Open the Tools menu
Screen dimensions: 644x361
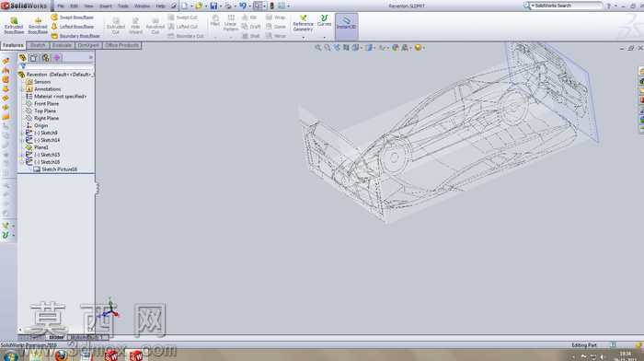122,6
